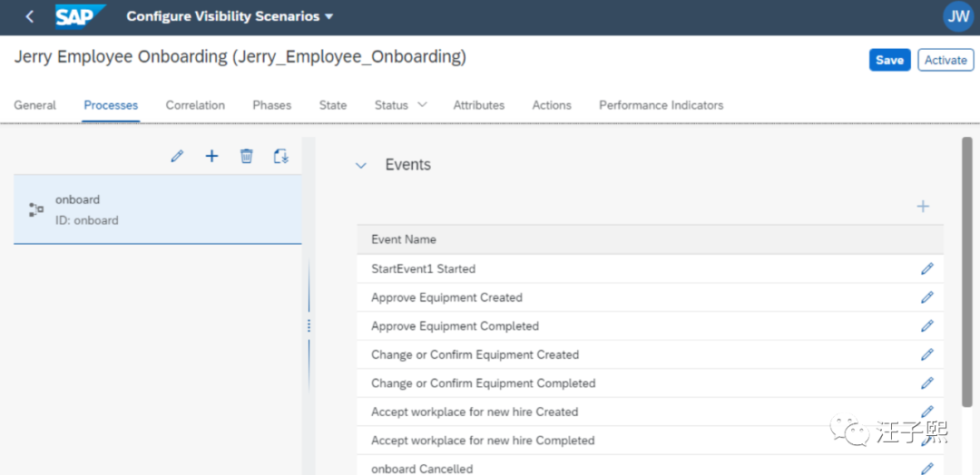The height and width of the screenshot is (475, 980).
Task: Edit the selected process with pencil icon
Action: (x=177, y=157)
